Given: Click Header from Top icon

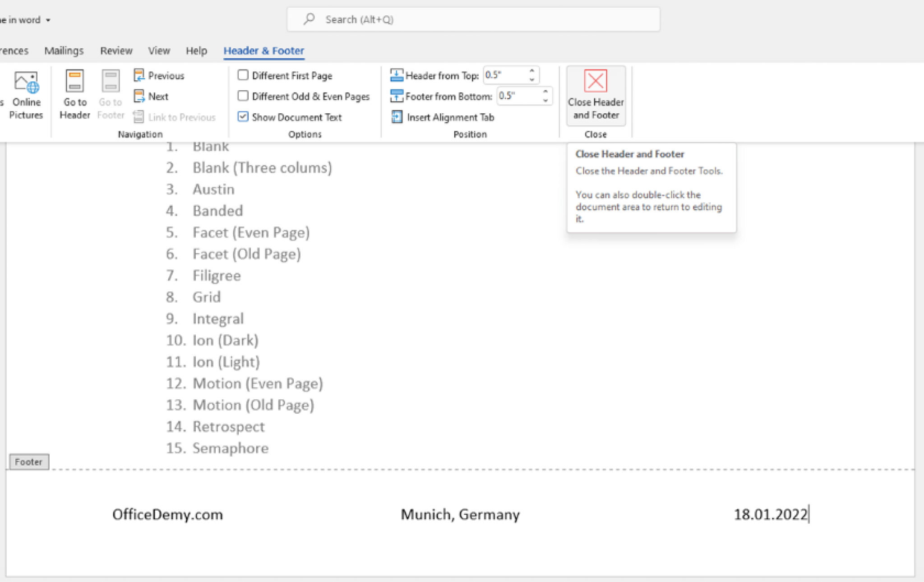Looking at the screenshot, I should coord(397,75).
